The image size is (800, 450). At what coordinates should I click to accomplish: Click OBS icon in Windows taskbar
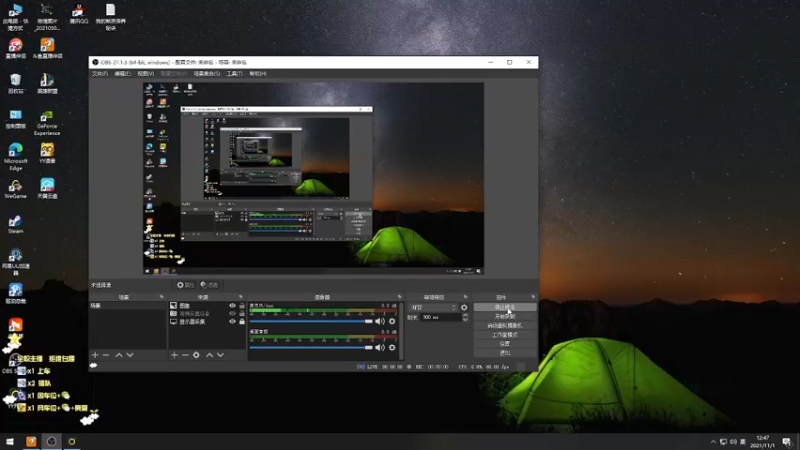coord(52,441)
